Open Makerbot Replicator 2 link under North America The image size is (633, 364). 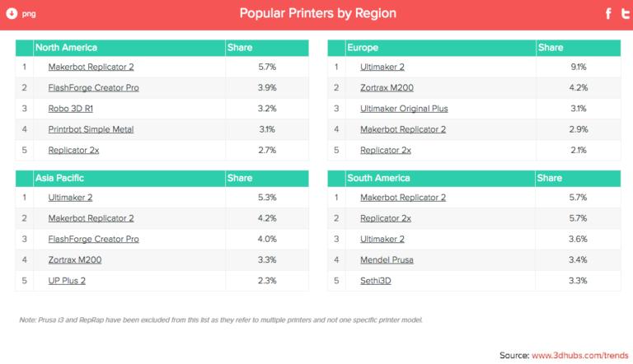tap(91, 67)
